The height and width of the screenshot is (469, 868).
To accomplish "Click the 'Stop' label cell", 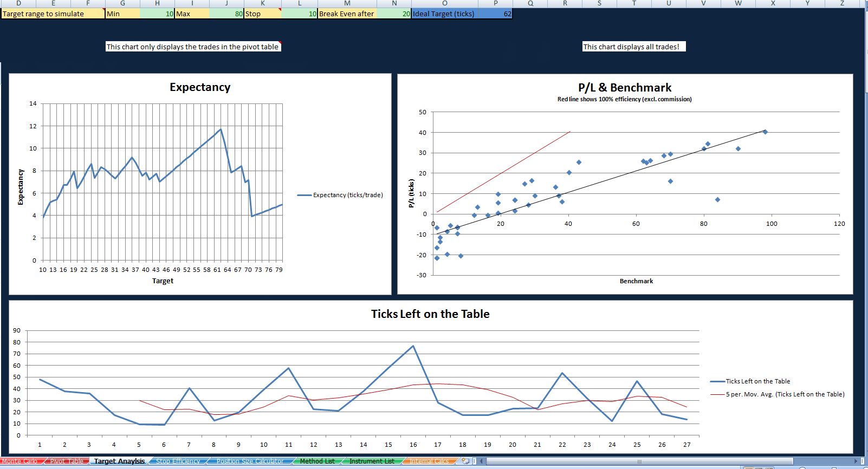I will click(x=263, y=14).
